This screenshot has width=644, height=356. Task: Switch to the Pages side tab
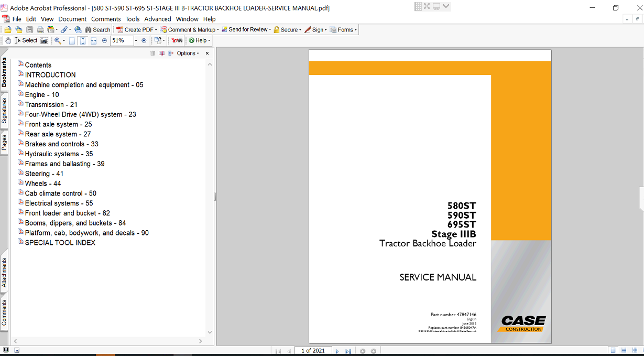pos(4,143)
